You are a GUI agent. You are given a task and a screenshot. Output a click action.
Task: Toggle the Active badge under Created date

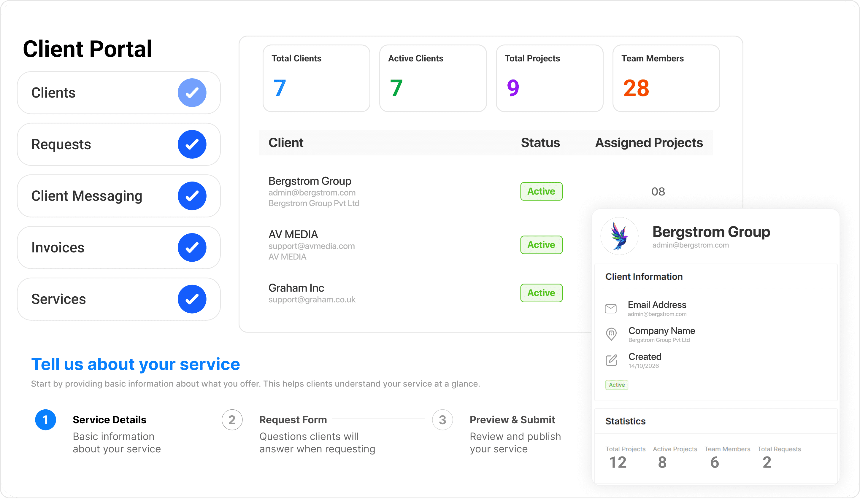616,385
